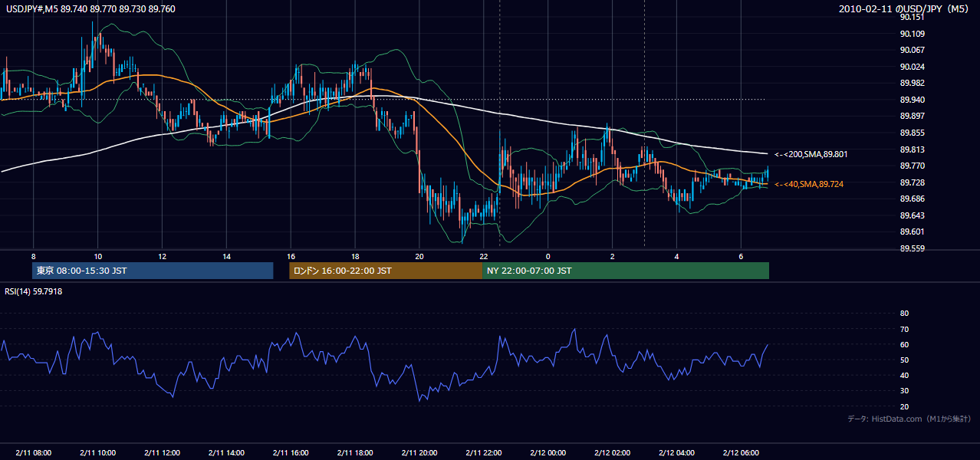The height and width of the screenshot is (460, 980).
Task: Click price axis value 90.024
Action: coord(911,67)
